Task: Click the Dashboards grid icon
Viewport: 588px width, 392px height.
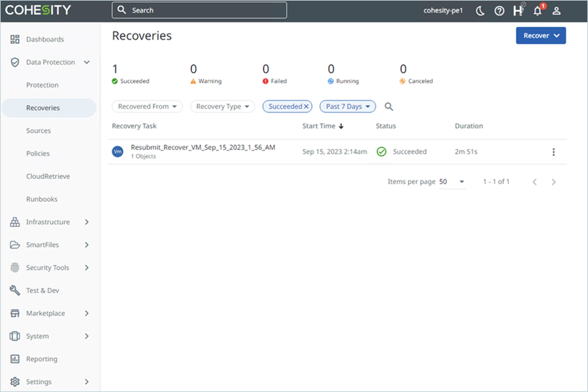Action: pyautogui.click(x=15, y=39)
